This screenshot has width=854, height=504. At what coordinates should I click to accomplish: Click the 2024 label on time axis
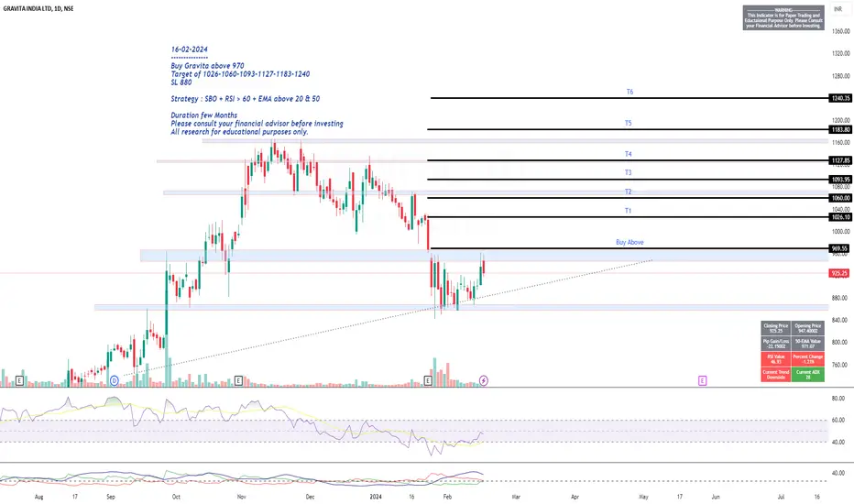pyautogui.click(x=376, y=497)
